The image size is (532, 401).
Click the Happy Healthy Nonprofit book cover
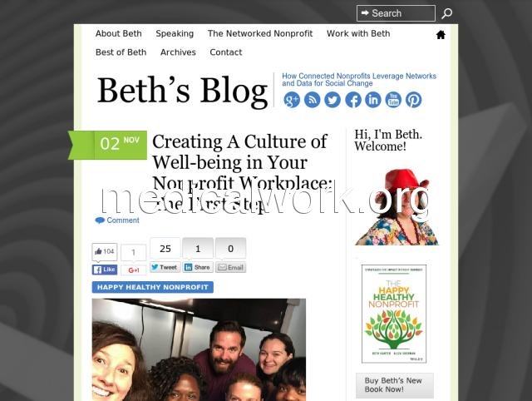(x=394, y=314)
